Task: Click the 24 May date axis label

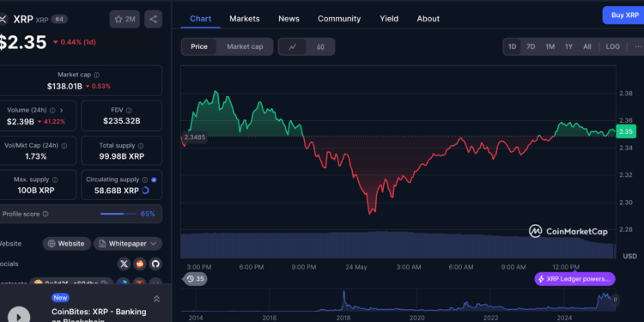Action: tap(356, 267)
